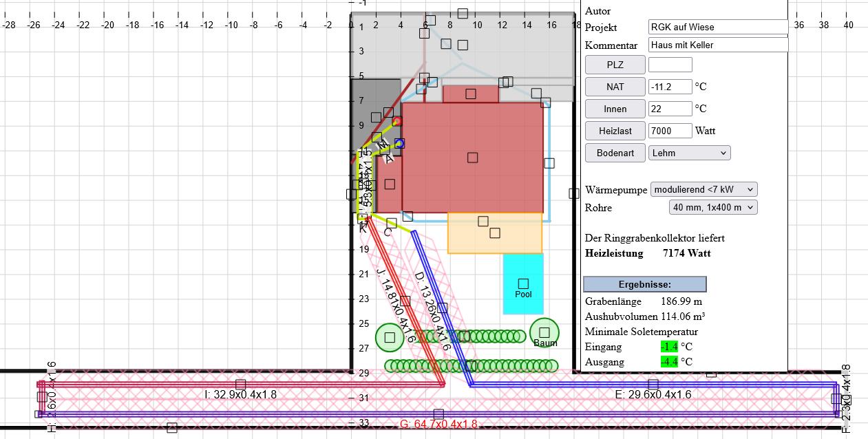
Task: Click the PLZ button
Action: click(615, 65)
